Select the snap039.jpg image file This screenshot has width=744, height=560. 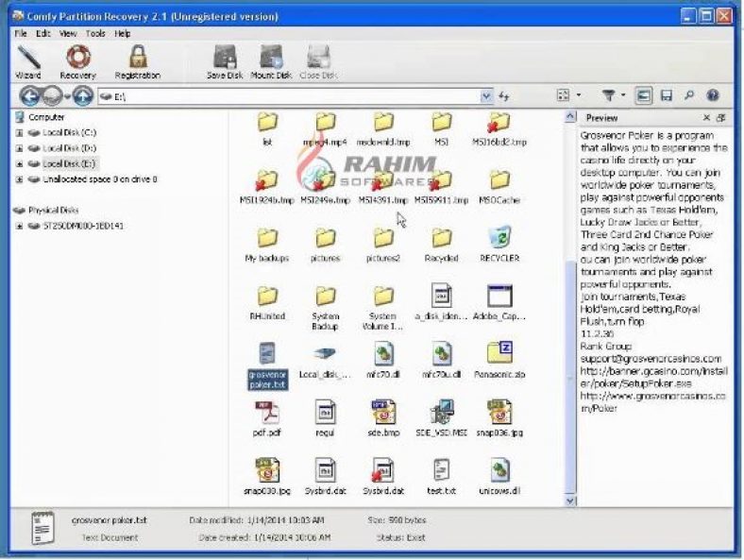click(266, 477)
